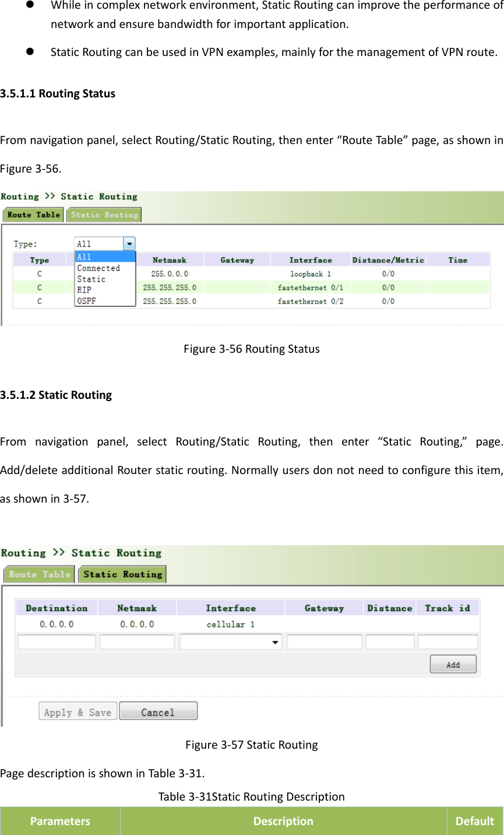Click the Parameters table header
The height and width of the screenshot is (835, 504).
(60, 821)
